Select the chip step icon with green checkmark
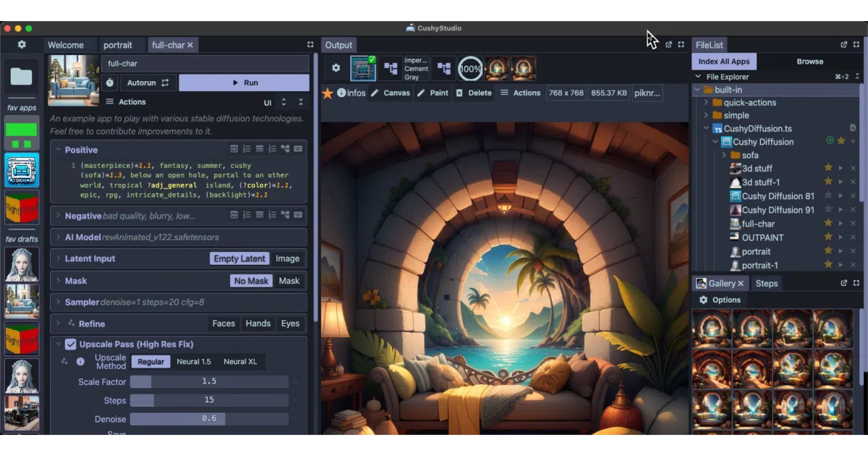The image size is (868, 456). pyautogui.click(x=363, y=69)
